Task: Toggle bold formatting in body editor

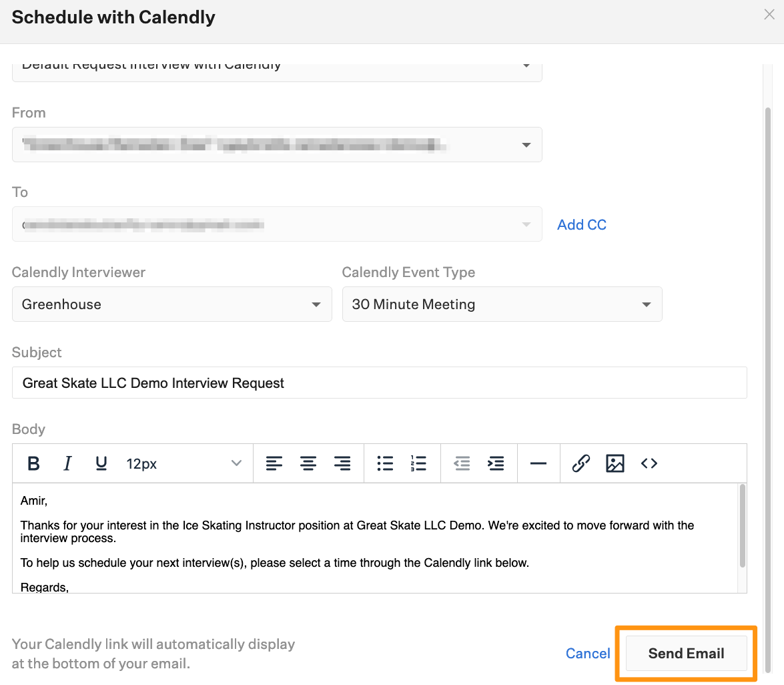Action: click(34, 463)
